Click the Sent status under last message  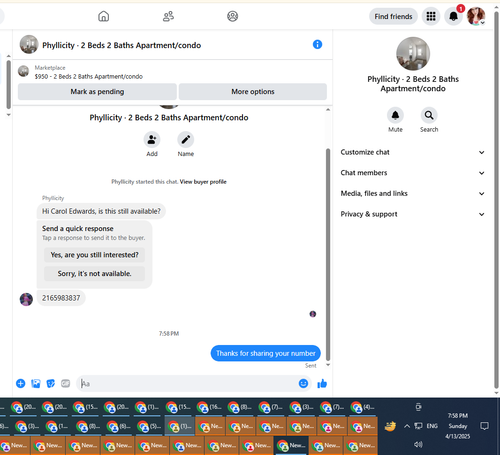(x=311, y=366)
